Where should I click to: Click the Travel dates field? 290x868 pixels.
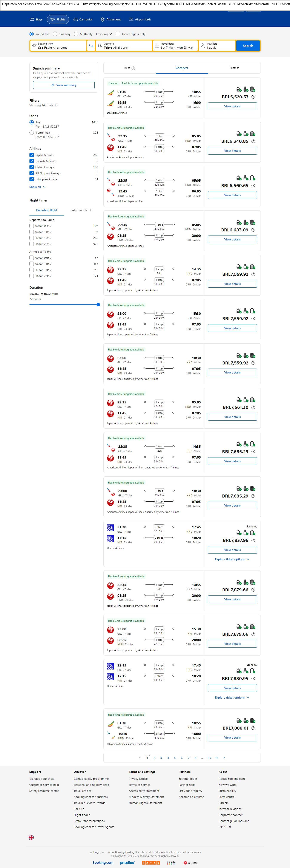pyautogui.click(x=175, y=46)
